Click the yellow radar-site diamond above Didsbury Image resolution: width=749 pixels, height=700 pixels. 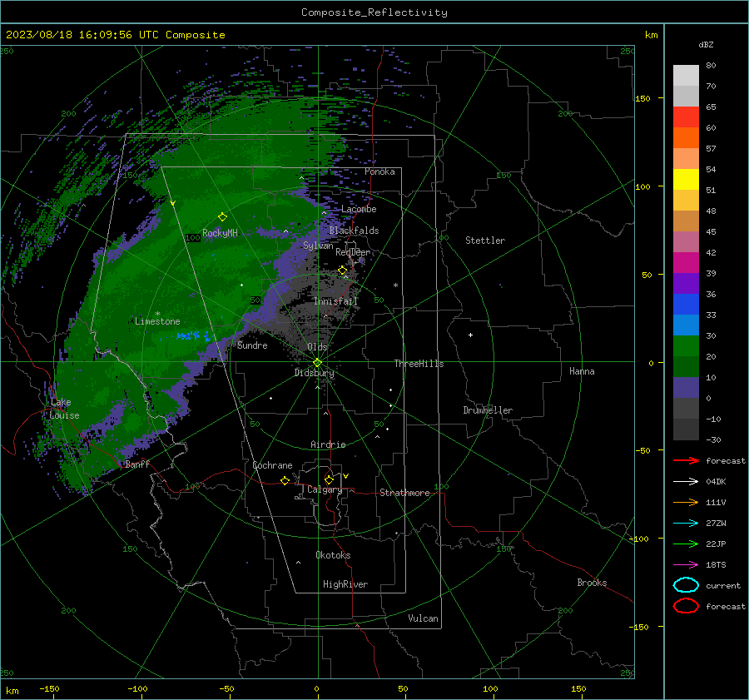(x=317, y=363)
